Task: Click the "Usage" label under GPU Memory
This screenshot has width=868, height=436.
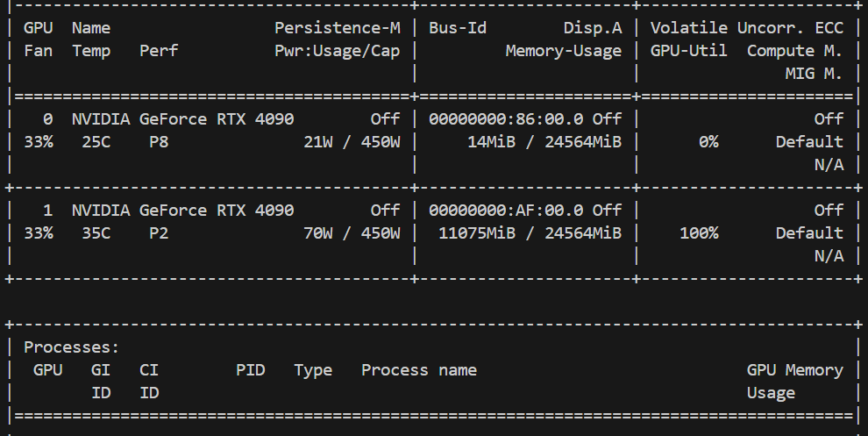Action: coord(772,393)
